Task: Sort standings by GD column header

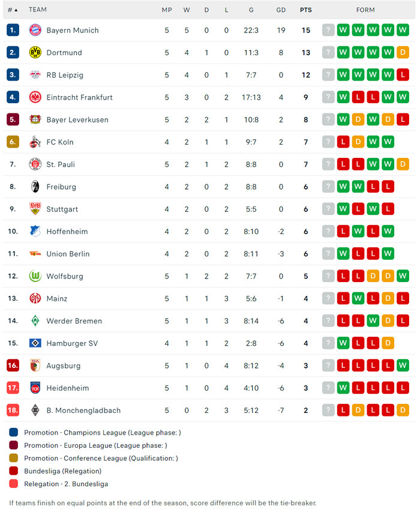Action: pos(281,10)
